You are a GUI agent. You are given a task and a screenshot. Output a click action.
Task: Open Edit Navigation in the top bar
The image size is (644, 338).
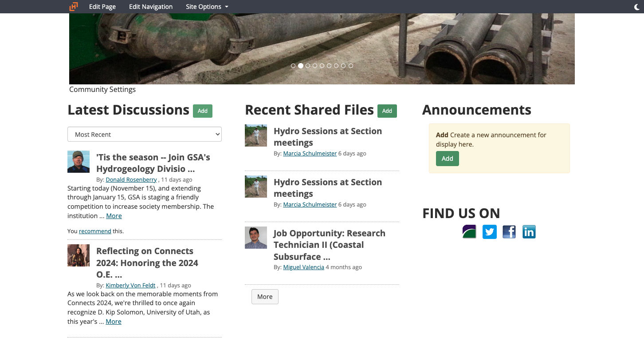coord(151,7)
